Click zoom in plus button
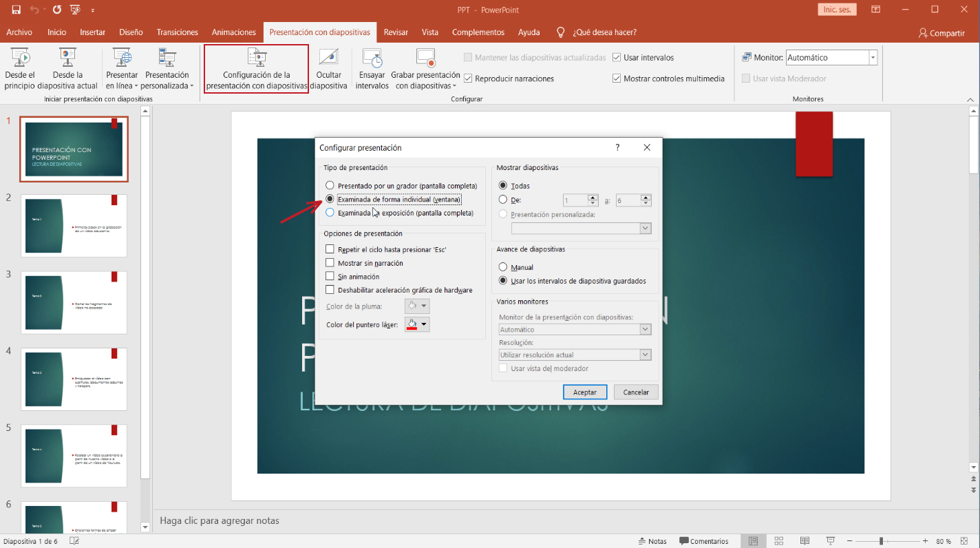 926,541
